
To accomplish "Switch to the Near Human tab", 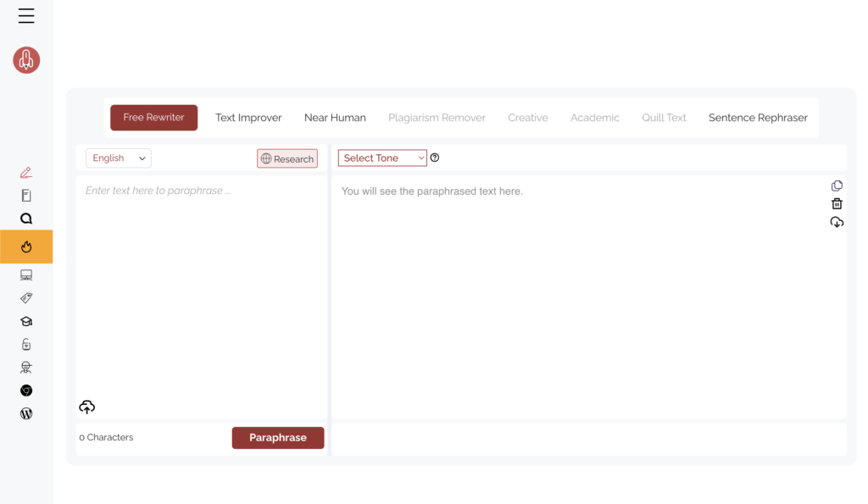I will coord(335,118).
